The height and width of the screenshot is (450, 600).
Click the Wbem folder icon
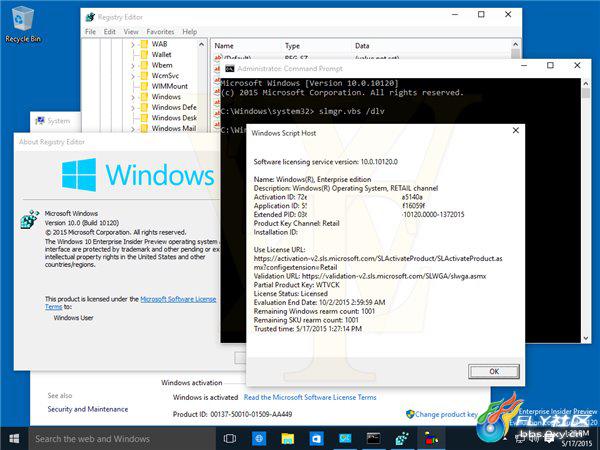tap(144, 65)
